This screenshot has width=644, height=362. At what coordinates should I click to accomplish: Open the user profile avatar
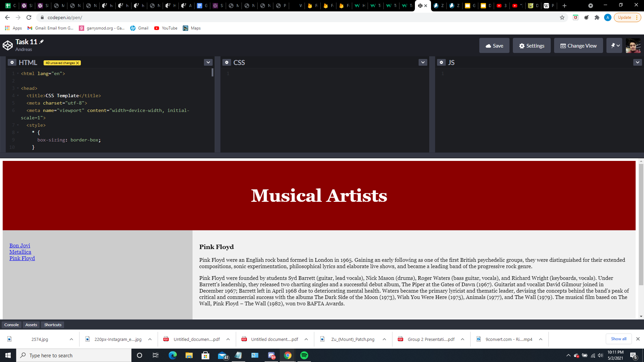[x=633, y=46]
